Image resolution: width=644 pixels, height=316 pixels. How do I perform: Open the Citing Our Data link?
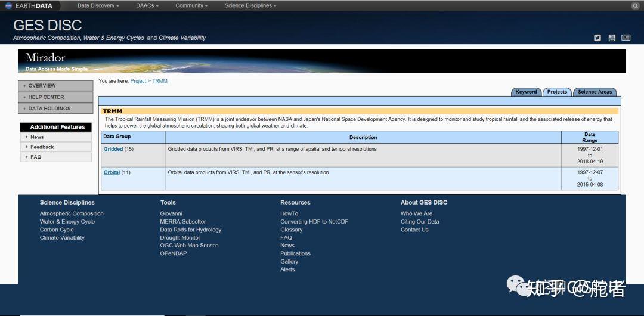coord(420,221)
